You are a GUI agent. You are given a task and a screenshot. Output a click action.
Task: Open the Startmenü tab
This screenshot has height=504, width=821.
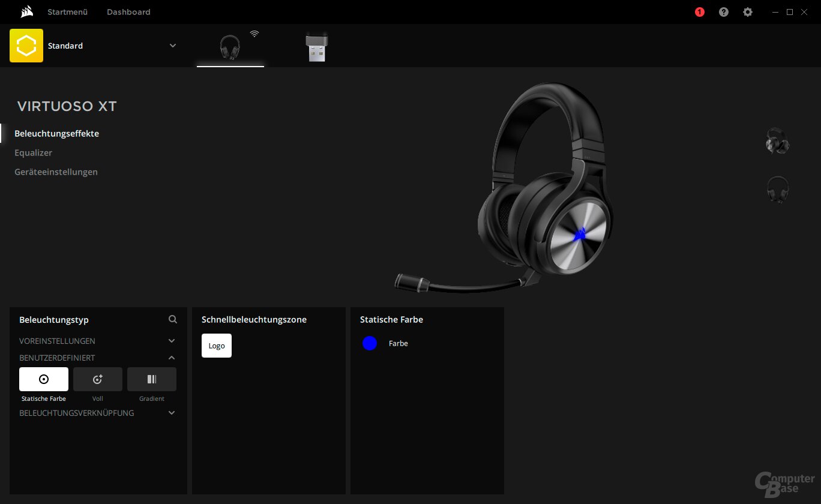pos(68,12)
